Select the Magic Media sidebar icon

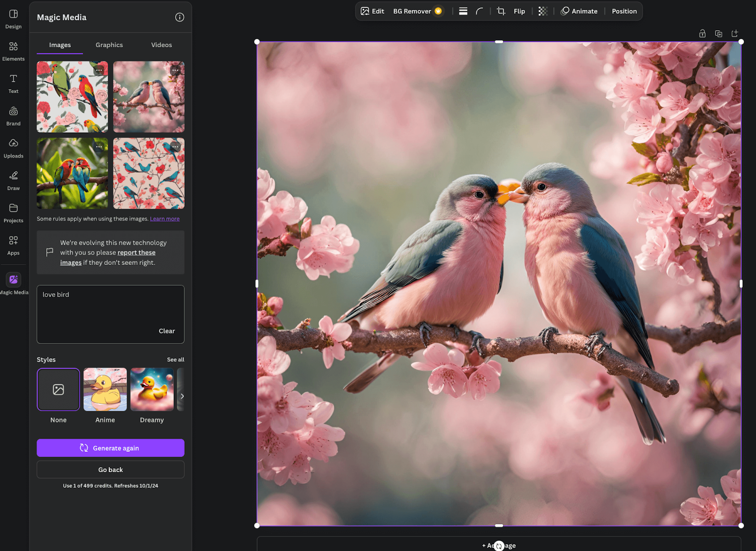click(14, 279)
